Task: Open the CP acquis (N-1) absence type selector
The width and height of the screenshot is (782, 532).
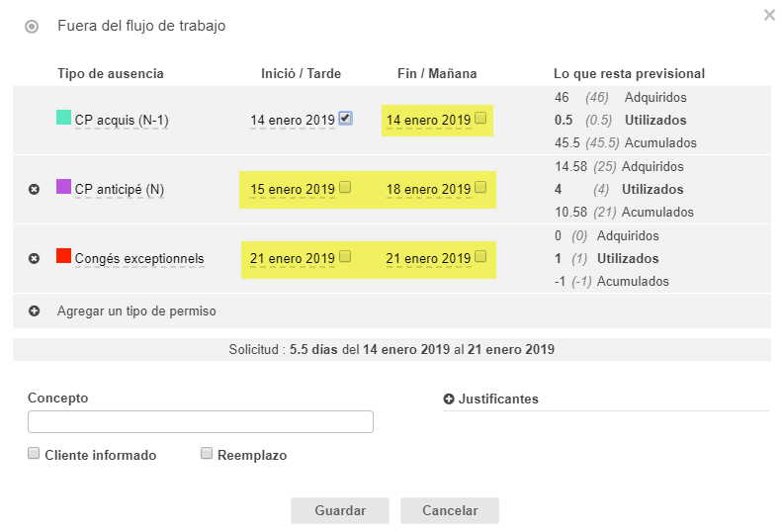Action: click(x=121, y=121)
